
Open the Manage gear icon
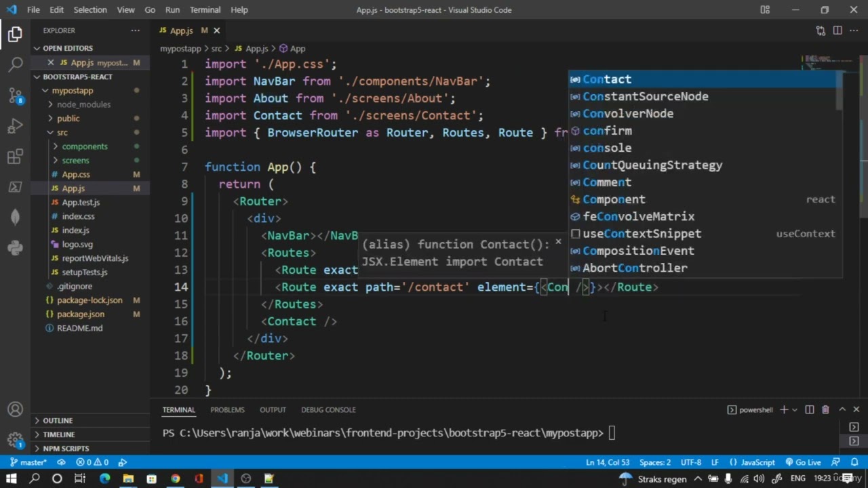pyautogui.click(x=15, y=440)
